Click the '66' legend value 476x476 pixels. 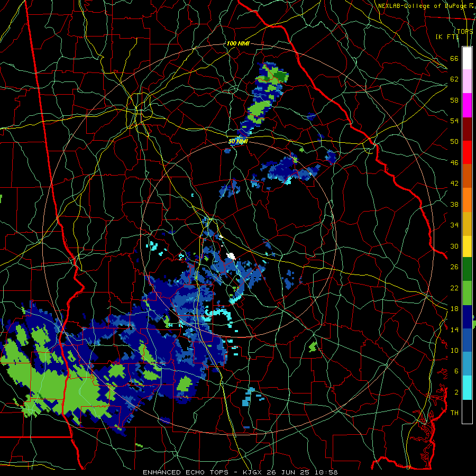[x=454, y=58]
